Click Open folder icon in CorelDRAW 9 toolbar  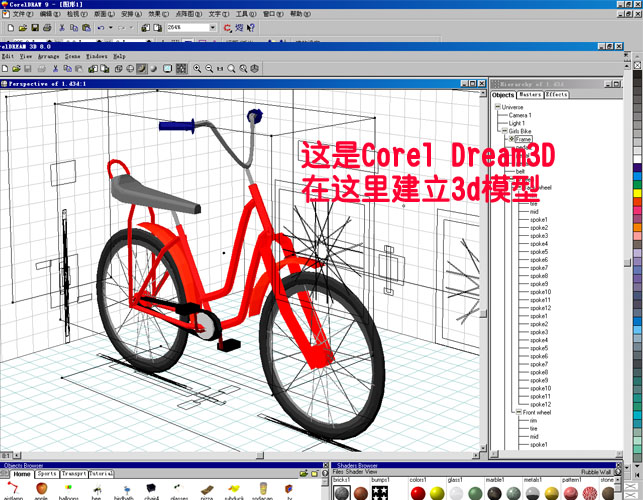[23, 28]
